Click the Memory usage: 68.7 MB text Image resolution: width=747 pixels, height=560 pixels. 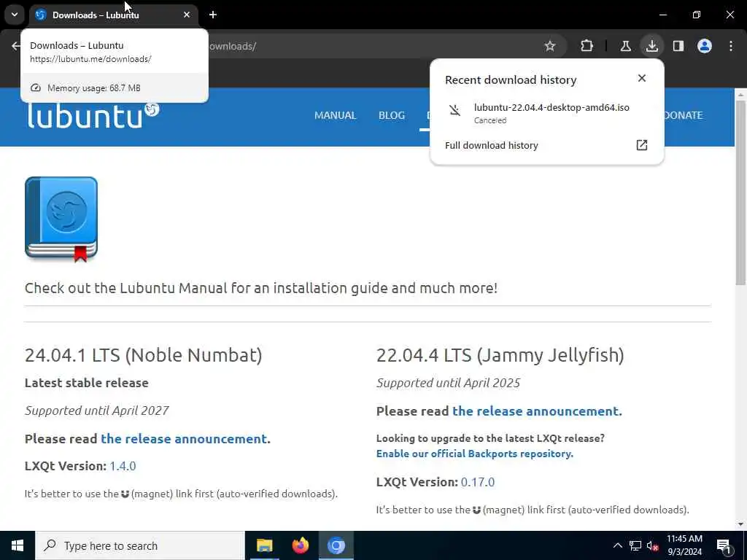(x=94, y=88)
